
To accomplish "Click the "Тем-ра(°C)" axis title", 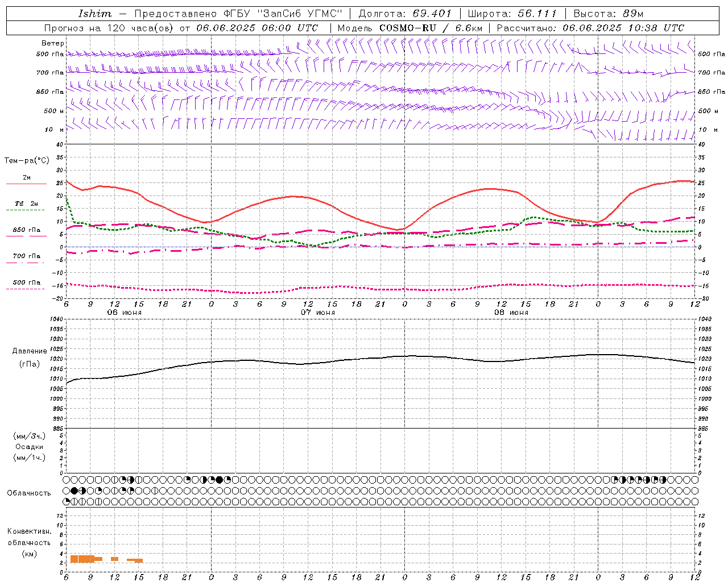I will pyautogui.click(x=27, y=161).
